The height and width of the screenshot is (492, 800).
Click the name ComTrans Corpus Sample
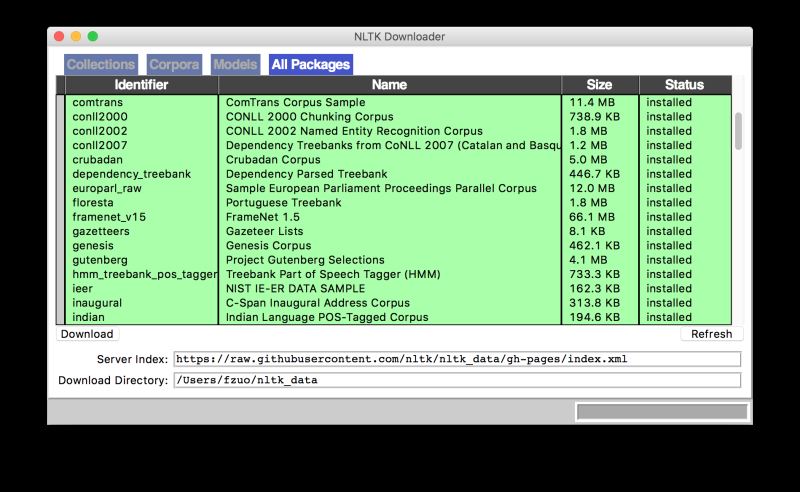point(295,102)
